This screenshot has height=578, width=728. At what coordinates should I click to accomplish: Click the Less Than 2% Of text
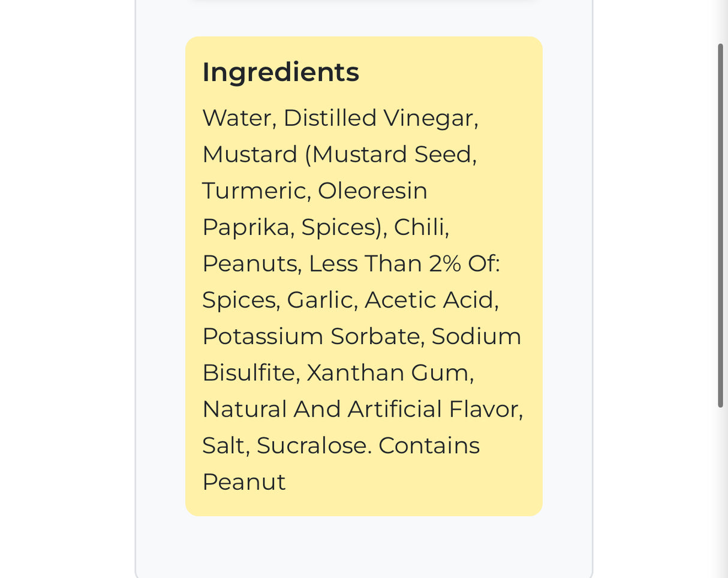pos(404,264)
